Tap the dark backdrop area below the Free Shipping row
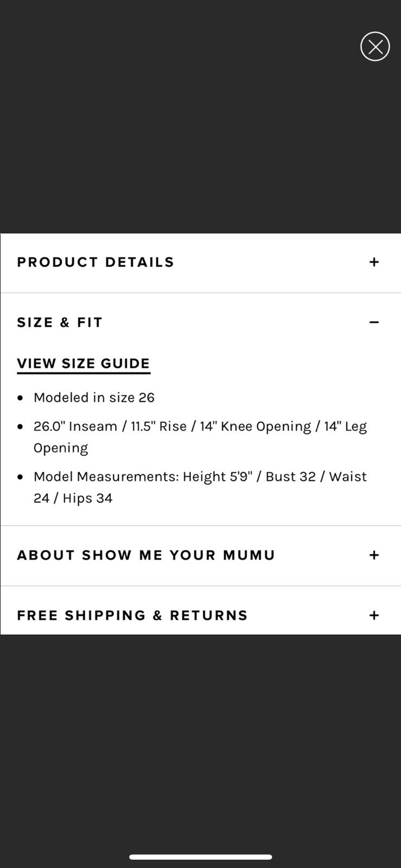401x868 pixels. pyautogui.click(x=200, y=738)
